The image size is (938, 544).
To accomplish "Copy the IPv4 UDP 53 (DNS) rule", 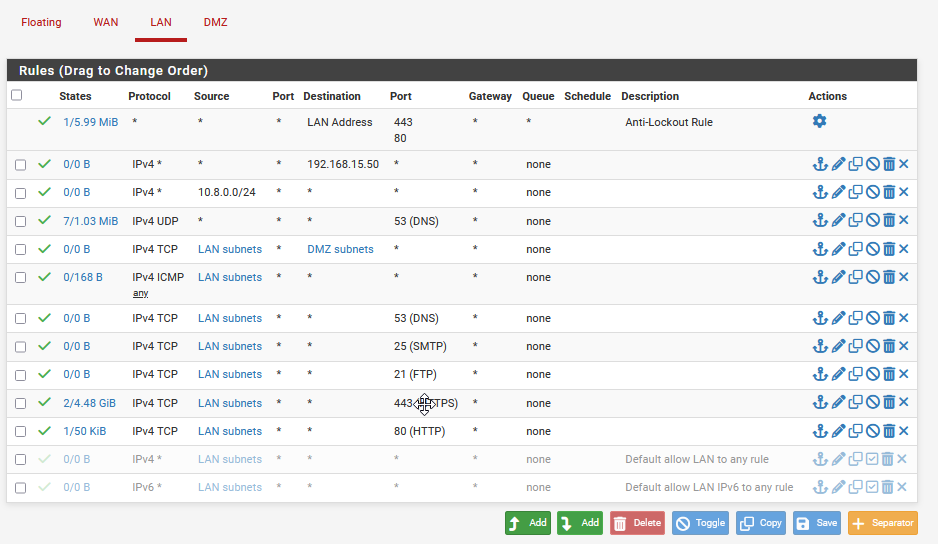I will (x=855, y=221).
